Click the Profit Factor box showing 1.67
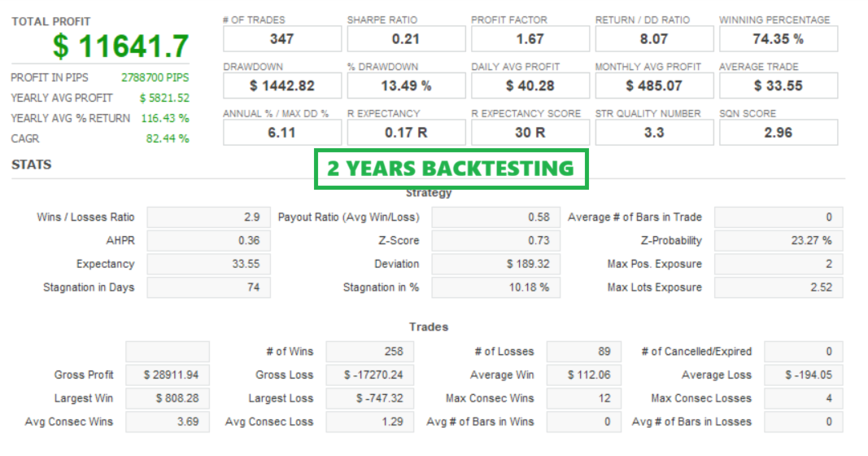 (x=530, y=38)
